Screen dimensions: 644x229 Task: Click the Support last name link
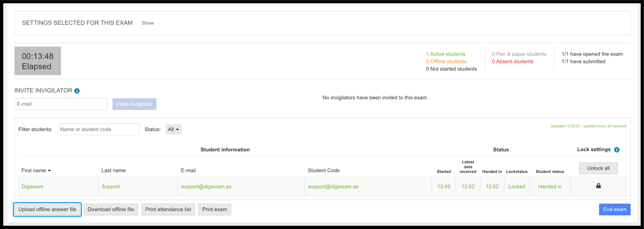(x=111, y=187)
